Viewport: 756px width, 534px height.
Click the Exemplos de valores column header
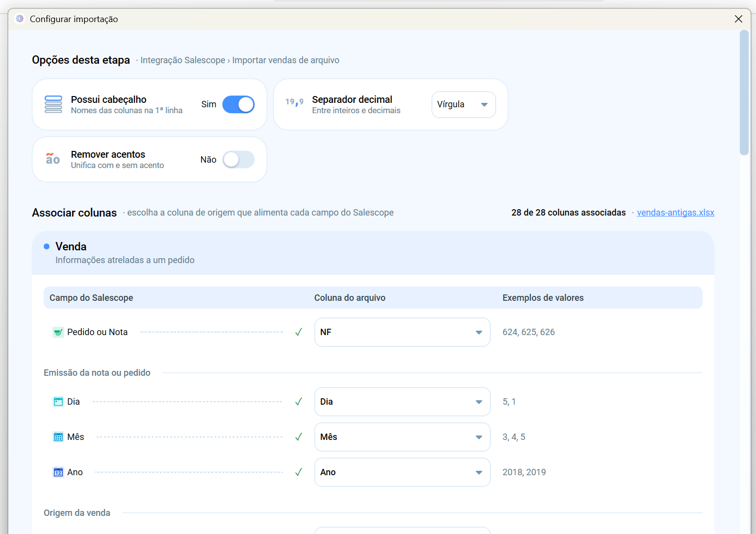(543, 298)
